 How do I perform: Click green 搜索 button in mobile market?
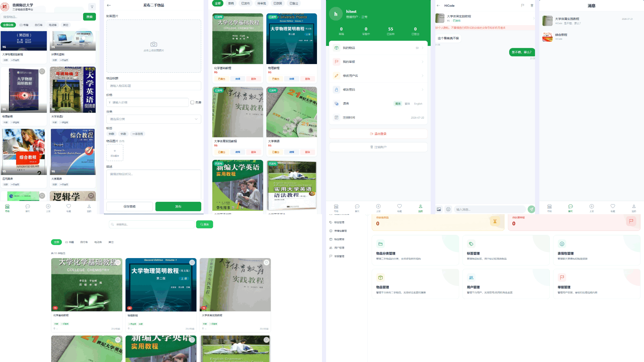tap(90, 17)
